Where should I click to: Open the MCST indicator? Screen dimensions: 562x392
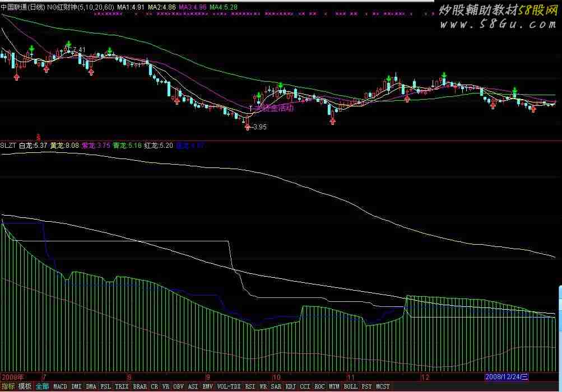[383, 386]
